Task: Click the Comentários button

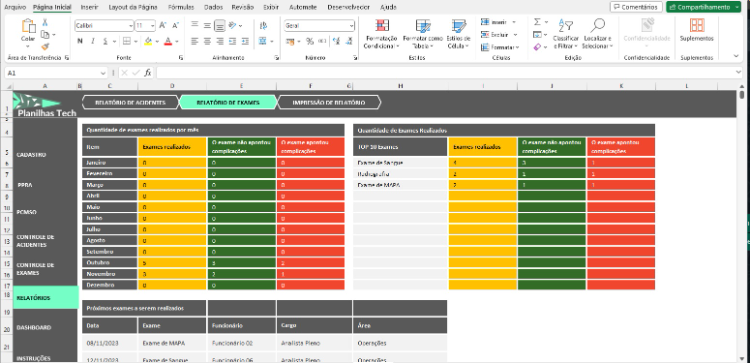Action: (636, 7)
